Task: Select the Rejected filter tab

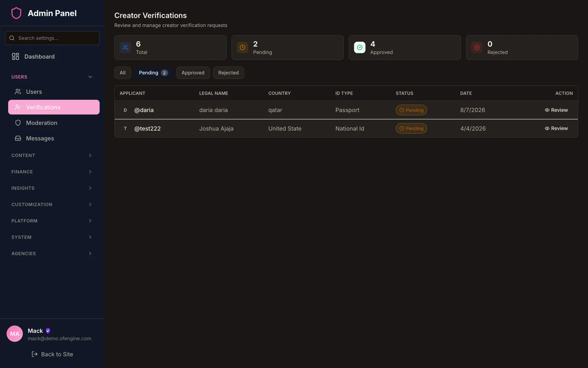Action: click(x=229, y=72)
